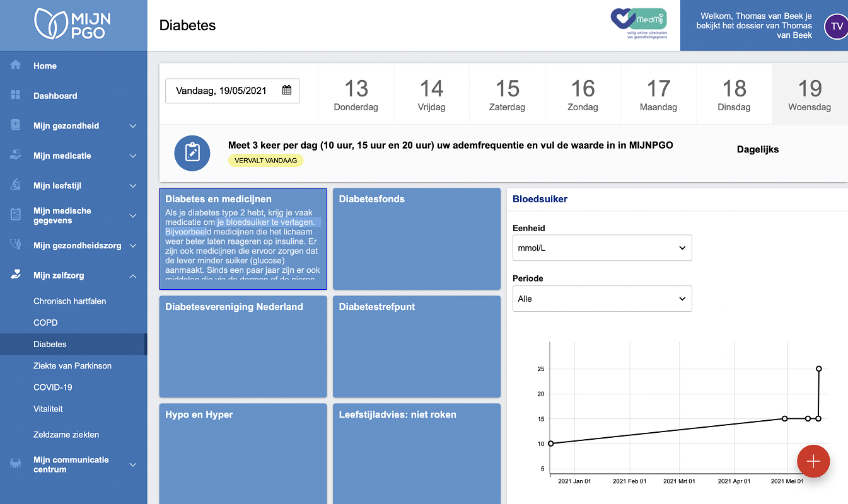Click the 25 data point on chart
The image size is (848, 504).
coord(818,369)
